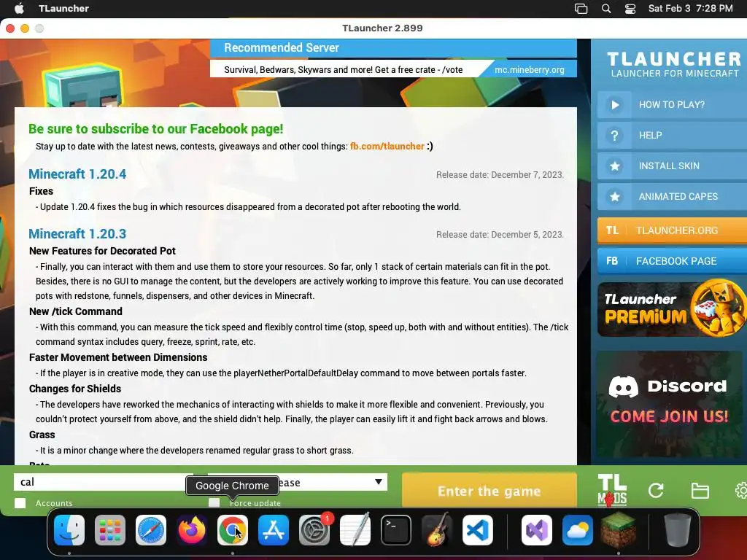Click the HOW TO PLAY? button
Screen dimensions: 747x560
click(672, 105)
